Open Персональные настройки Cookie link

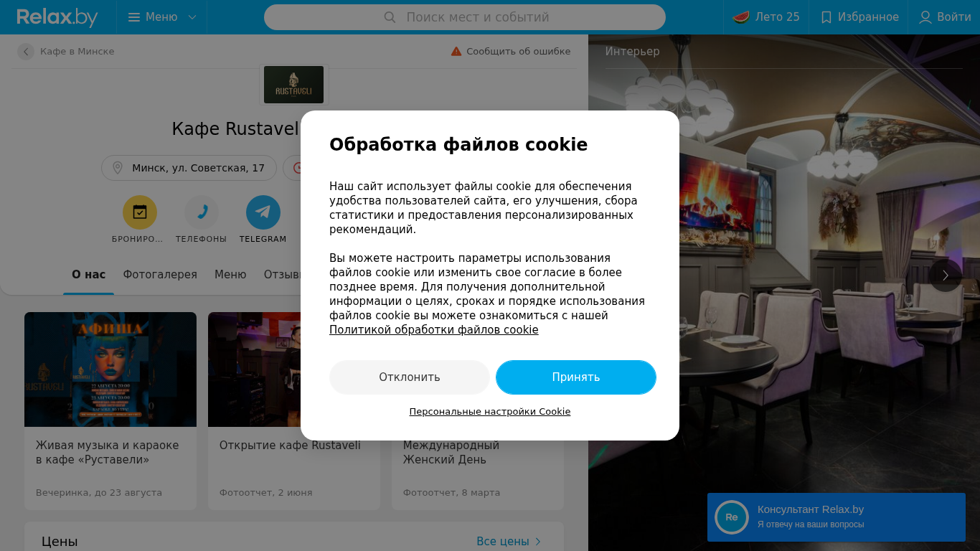(x=490, y=412)
